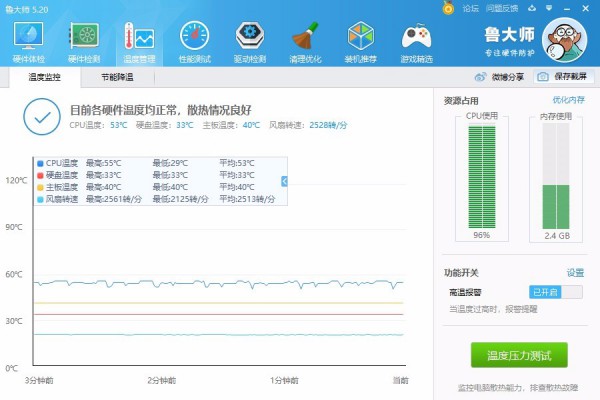This screenshot has height=400, width=600.
Task: Select 温度管理 temperature management icon
Action: 139,42
